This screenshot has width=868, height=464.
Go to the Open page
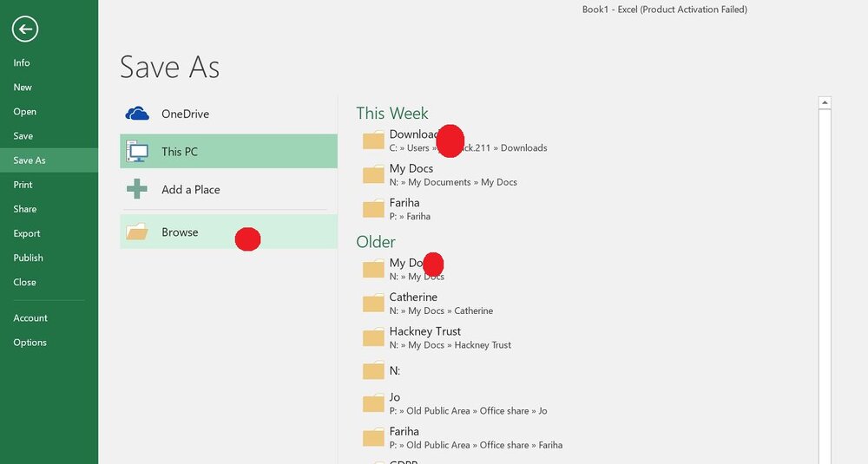[x=49, y=112]
